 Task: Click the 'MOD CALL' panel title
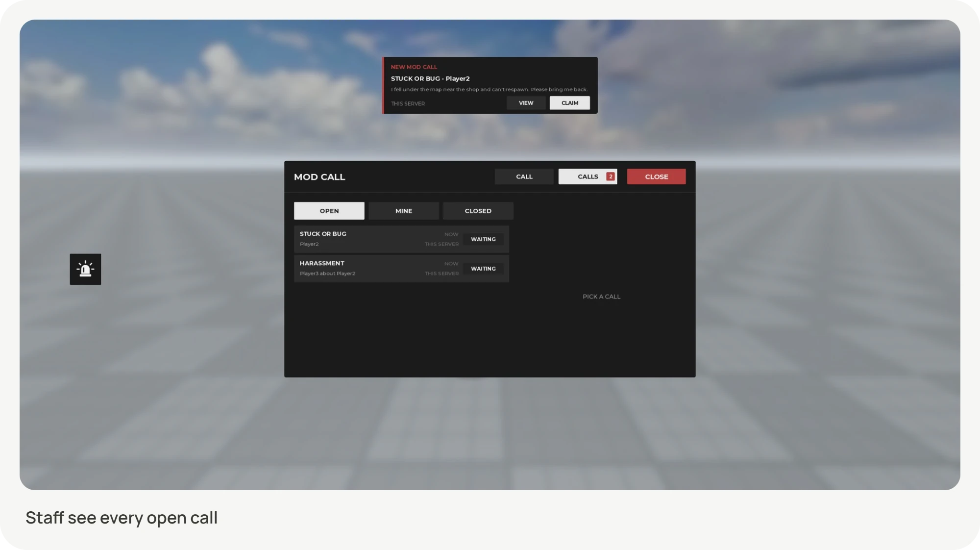pyautogui.click(x=319, y=177)
